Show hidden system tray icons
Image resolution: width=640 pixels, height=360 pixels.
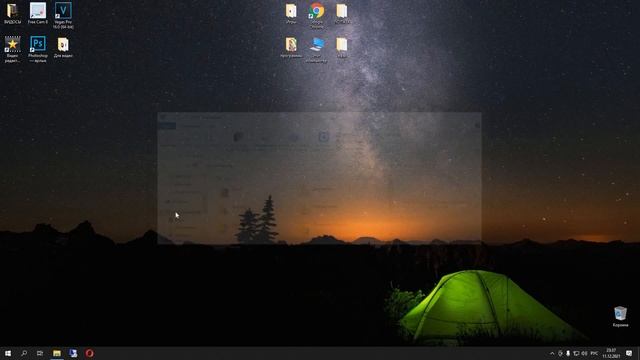[x=552, y=353]
